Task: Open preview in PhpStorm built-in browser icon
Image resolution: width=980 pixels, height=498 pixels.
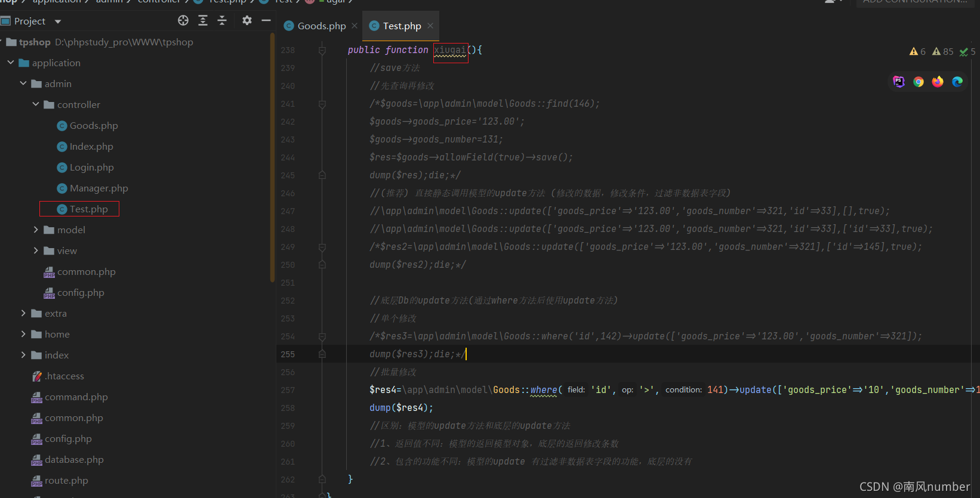Action: (x=899, y=82)
